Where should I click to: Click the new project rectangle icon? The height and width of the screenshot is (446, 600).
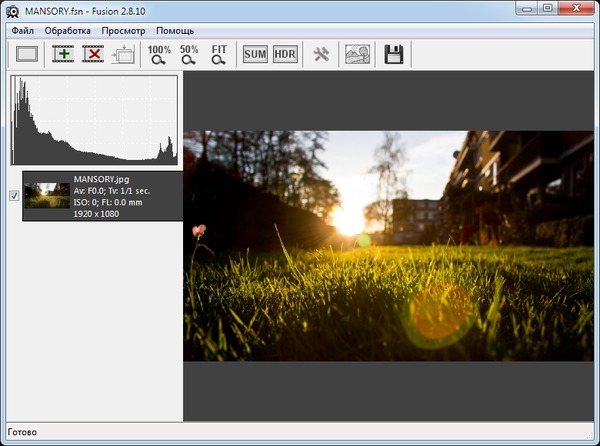point(27,54)
